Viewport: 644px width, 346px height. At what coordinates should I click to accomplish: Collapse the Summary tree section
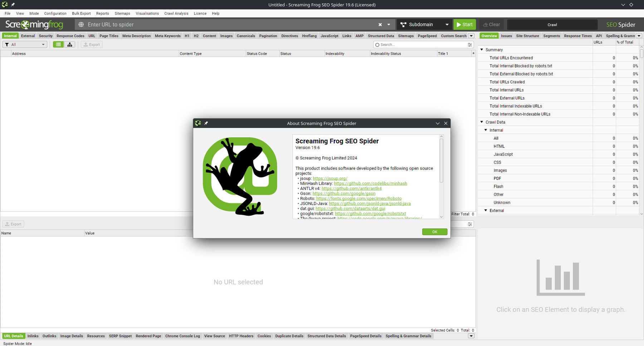click(482, 50)
